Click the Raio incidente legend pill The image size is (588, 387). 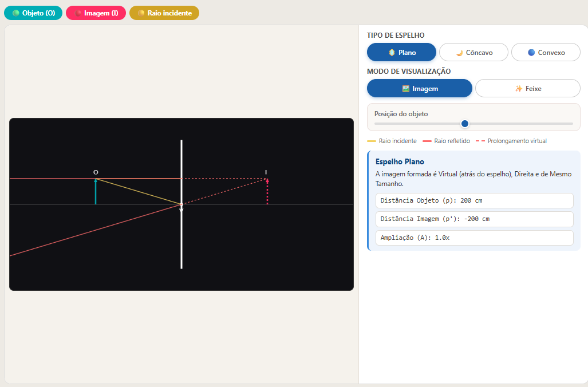pos(164,13)
